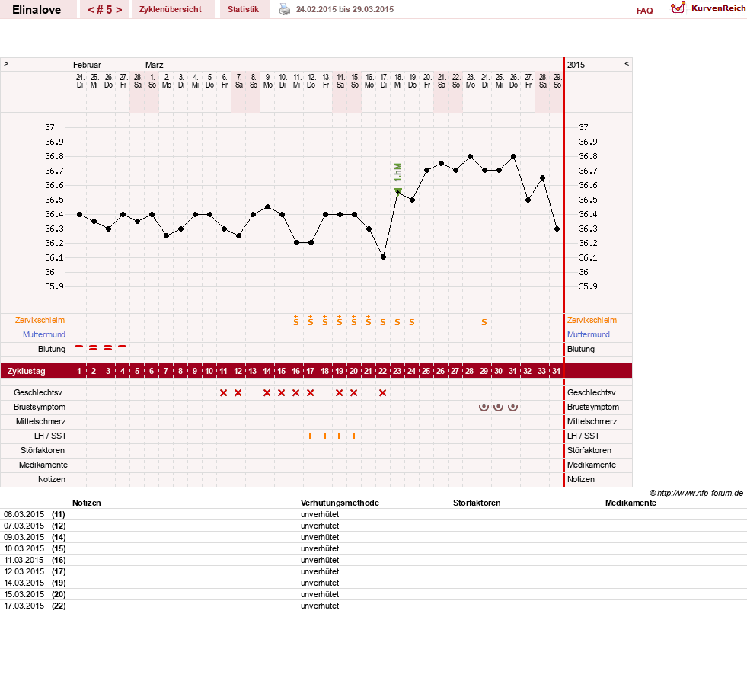Click the red X intercourse mark on day 14
The height and width of the screenshot is (700, 747).
267,392
